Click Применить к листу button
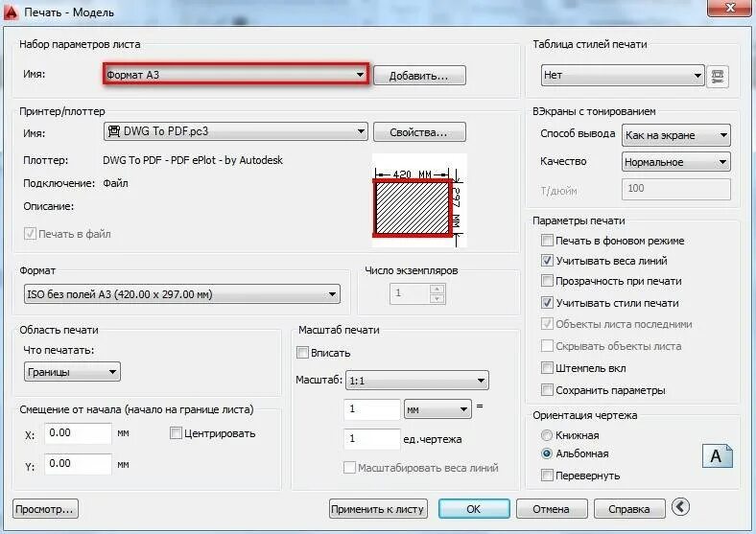This screenshot has height=534, width=756. pos(379,509)
